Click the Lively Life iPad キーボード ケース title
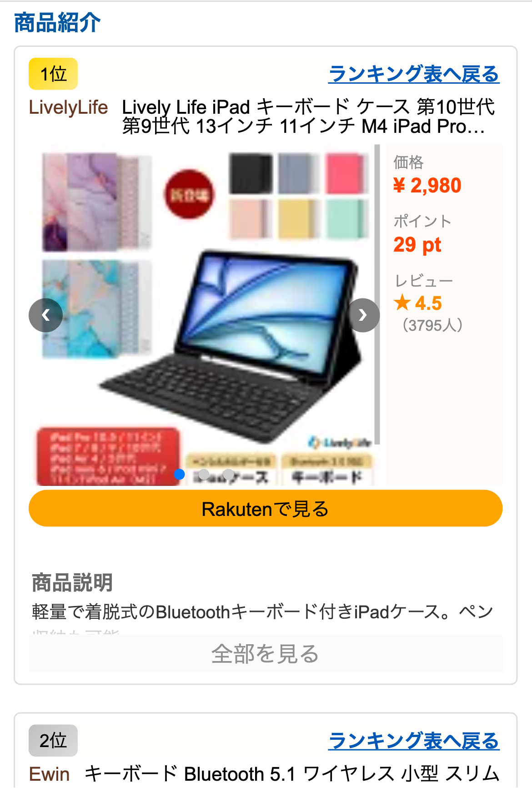532x788 pixels. click(308, 116)
